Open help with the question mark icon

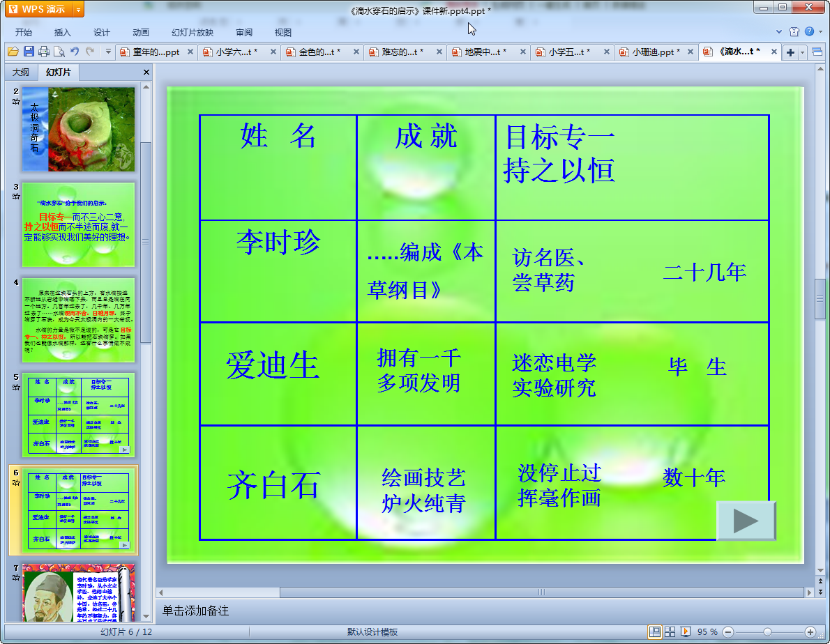click(809, 32)
